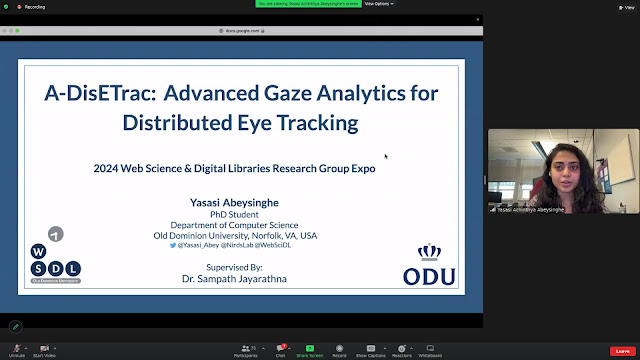This screenshot has width=640, height=360.
Task: Unmute the microphone in Zoom toolbar
Action: [x=17, y=350]
